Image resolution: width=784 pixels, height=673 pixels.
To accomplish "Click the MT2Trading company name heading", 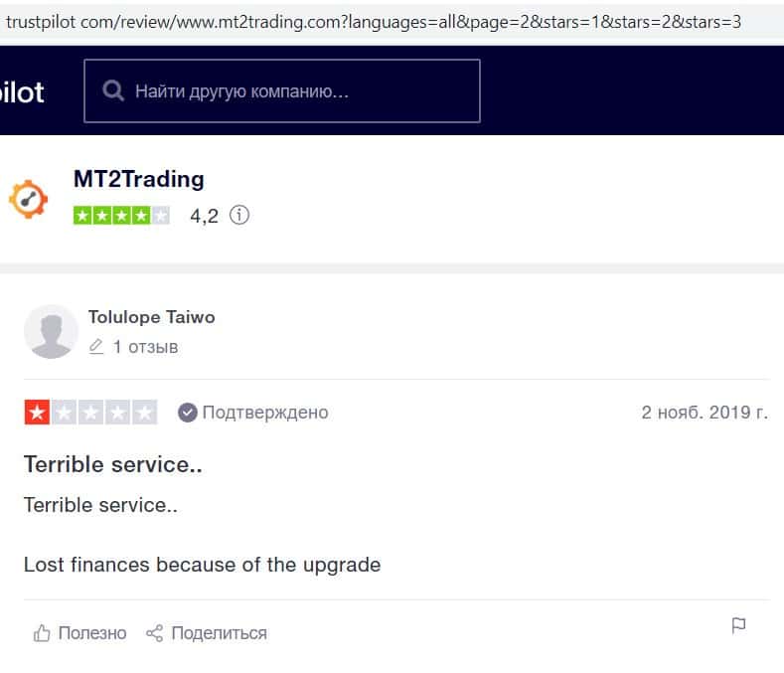I will 138,179.
